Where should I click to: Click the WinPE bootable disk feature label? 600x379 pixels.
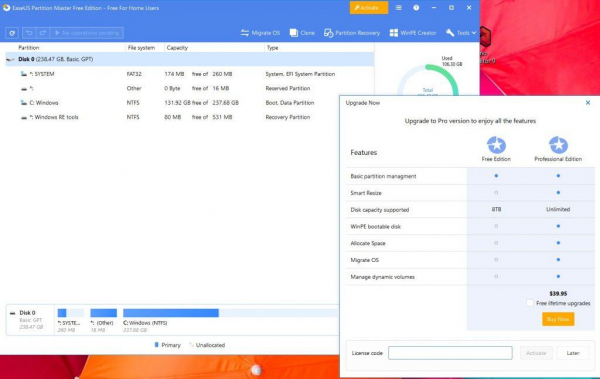point(375,227)
